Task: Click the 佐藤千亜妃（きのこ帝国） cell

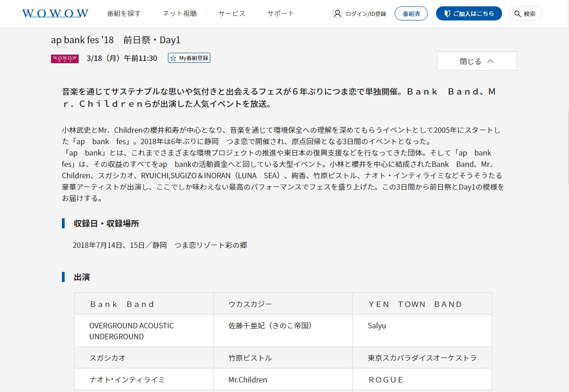Action: [283, 331]
